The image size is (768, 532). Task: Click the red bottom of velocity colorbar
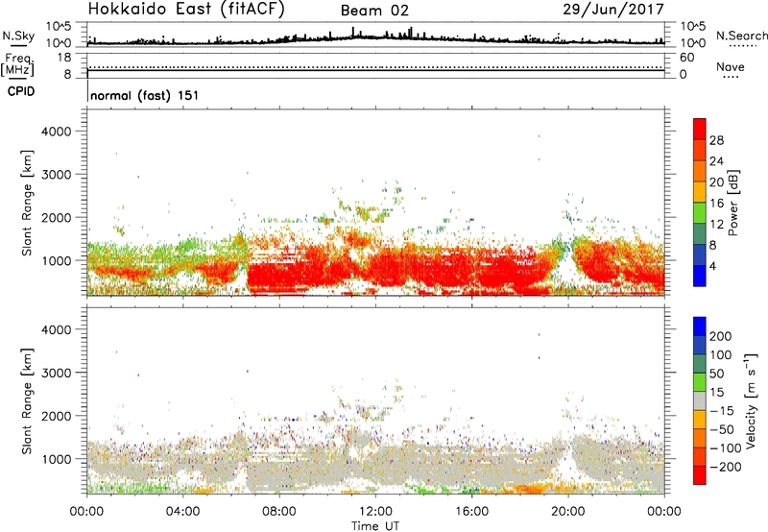[x=700, y=475]
